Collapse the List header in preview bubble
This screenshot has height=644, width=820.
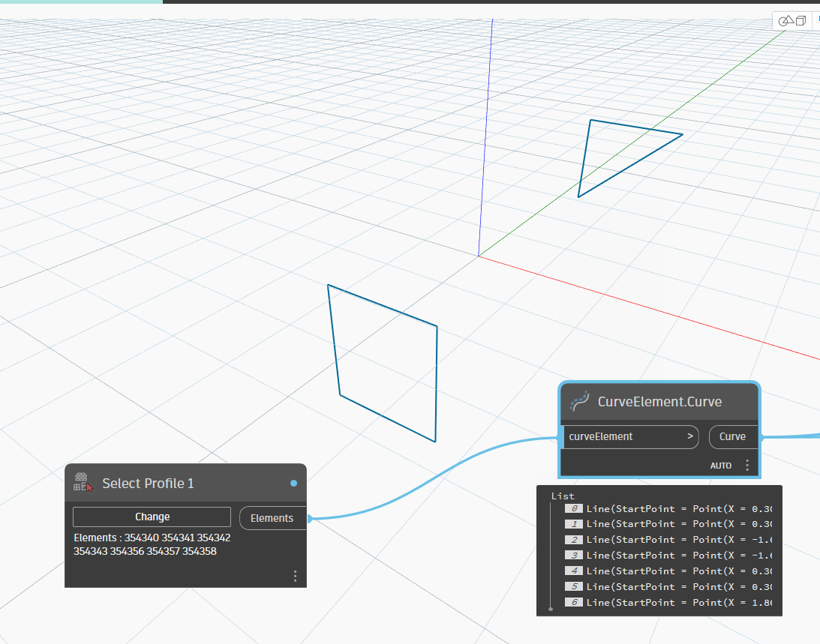tap(563, 496)
